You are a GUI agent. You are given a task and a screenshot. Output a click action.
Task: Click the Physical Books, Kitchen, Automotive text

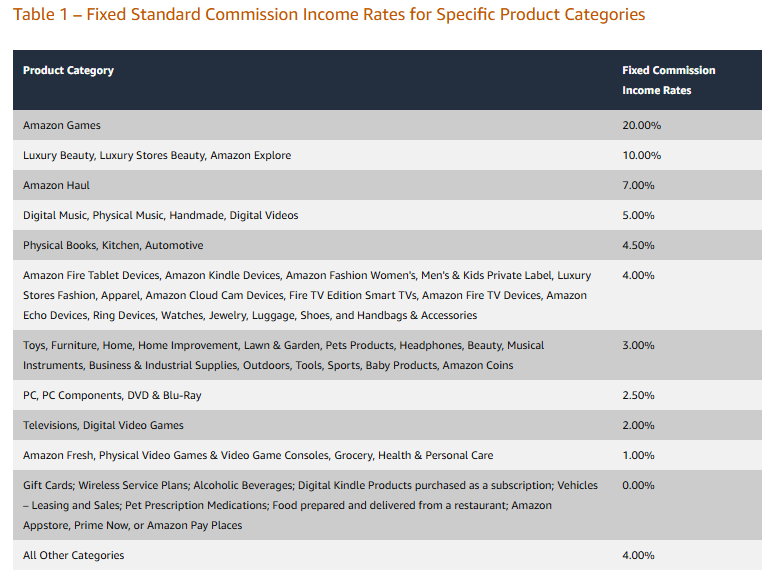click(113, 245)
